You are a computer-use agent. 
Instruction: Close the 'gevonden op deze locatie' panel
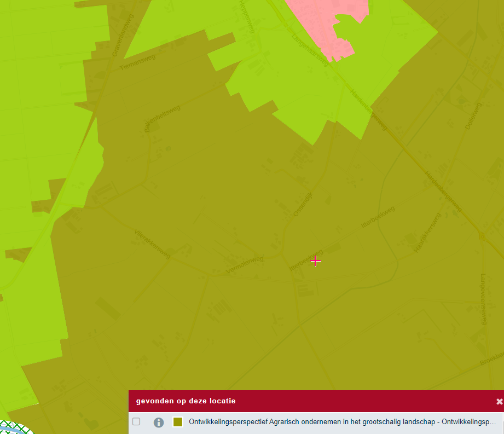(x=499, y=401)
